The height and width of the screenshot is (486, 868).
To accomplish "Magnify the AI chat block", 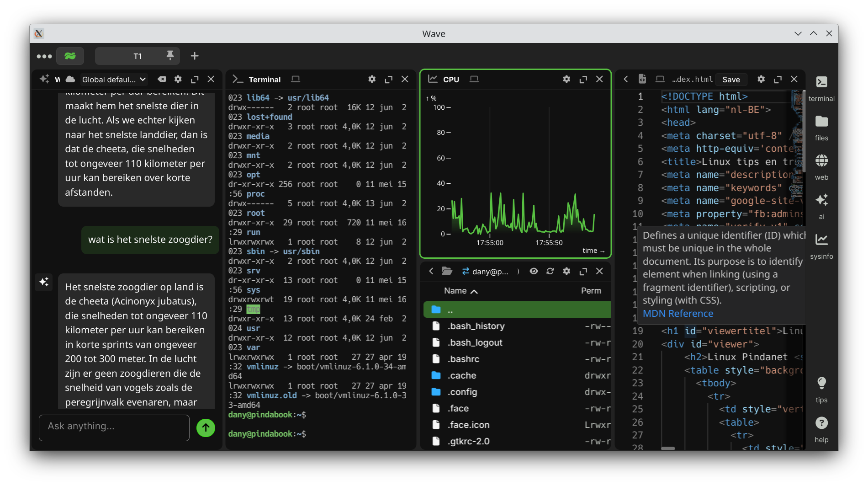I will pos(195,79).
